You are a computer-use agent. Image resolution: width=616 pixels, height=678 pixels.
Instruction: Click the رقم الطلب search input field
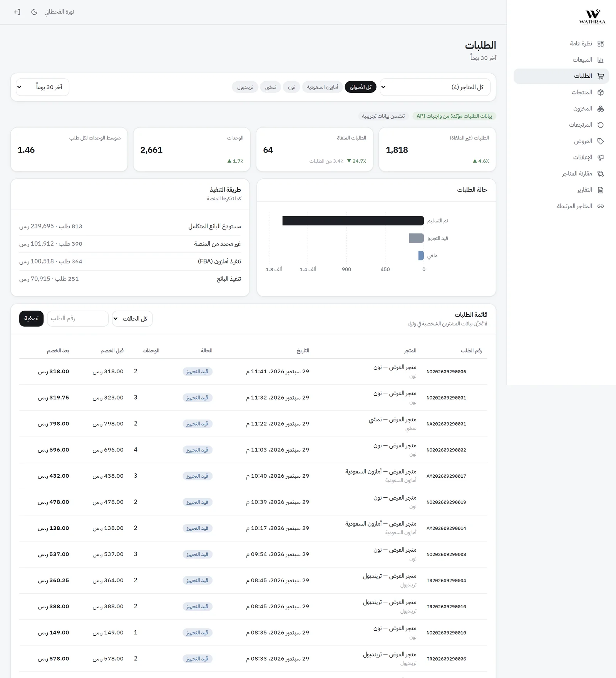pyautogui.click(x=78, y=319)
